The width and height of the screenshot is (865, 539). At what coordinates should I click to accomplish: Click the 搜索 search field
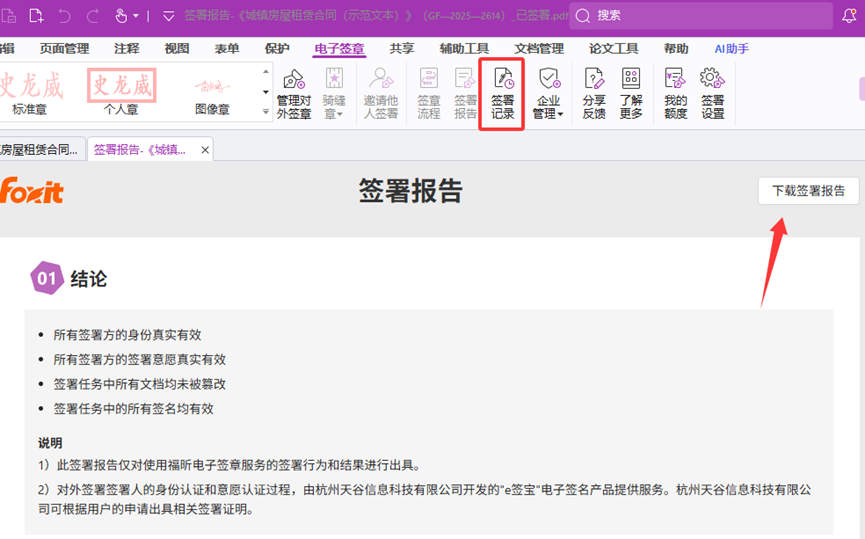coord(700,16)
